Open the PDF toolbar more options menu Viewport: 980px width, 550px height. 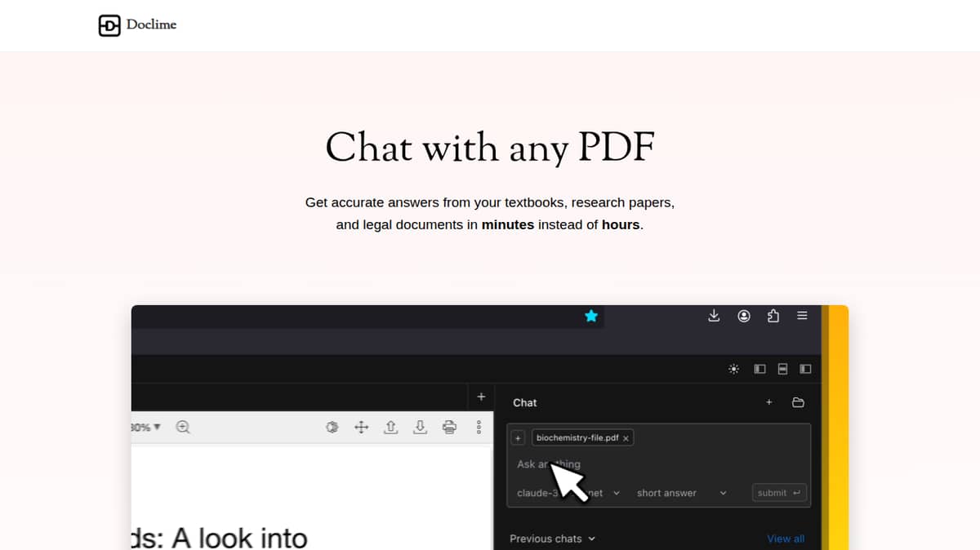[479, 427]
